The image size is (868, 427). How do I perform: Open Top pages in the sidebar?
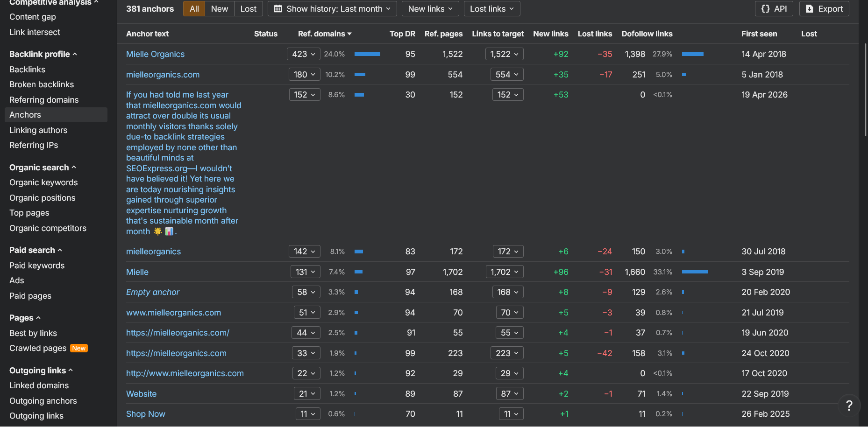click(29, 213)
